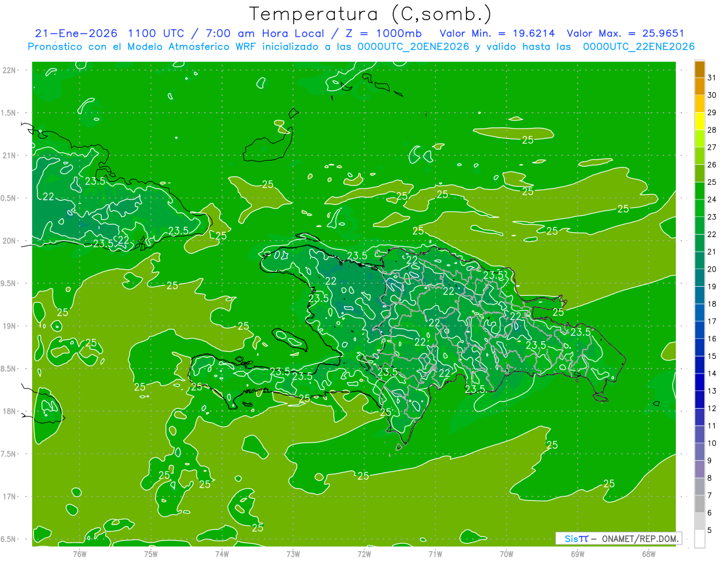
Task: Click the "69W" longitude axis label
Action: coord(577,554)
